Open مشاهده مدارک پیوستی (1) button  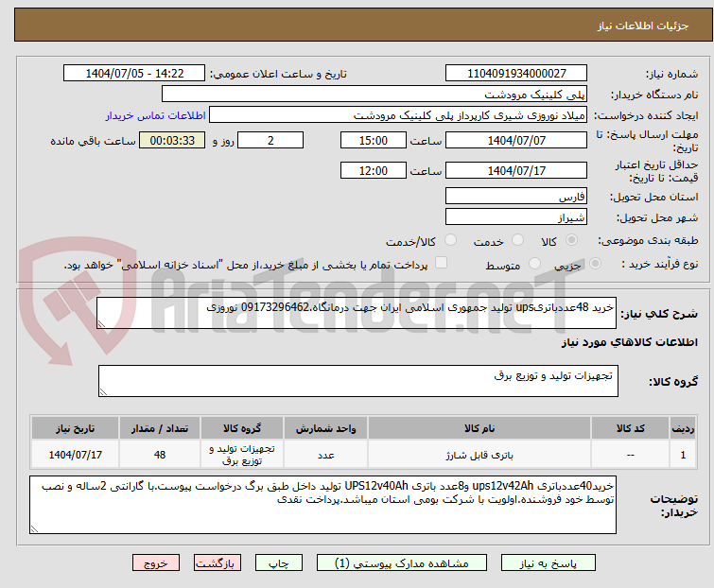point(402,563)
